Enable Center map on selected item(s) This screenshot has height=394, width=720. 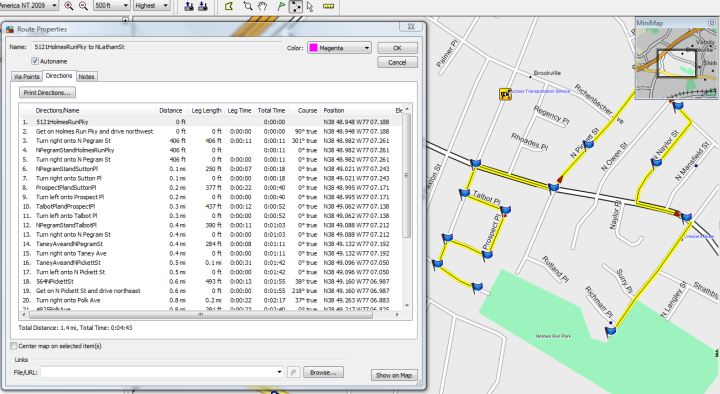[x=14, y=346]
